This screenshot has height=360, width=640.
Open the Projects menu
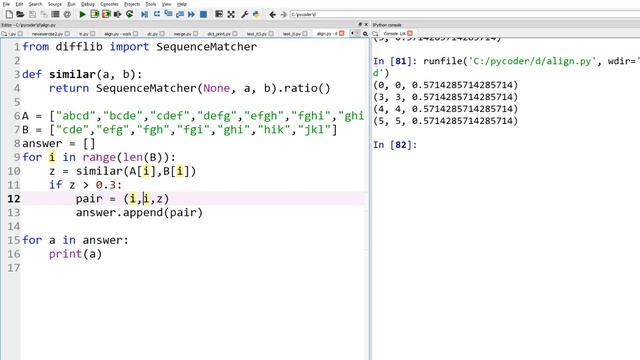coord(132,4)
